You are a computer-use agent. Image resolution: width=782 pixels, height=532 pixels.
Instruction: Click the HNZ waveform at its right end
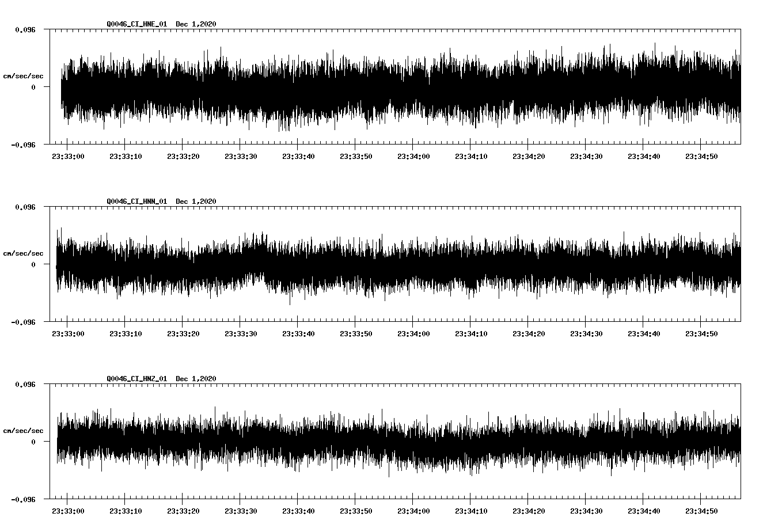pyautogui.click(x=739, y=440)
